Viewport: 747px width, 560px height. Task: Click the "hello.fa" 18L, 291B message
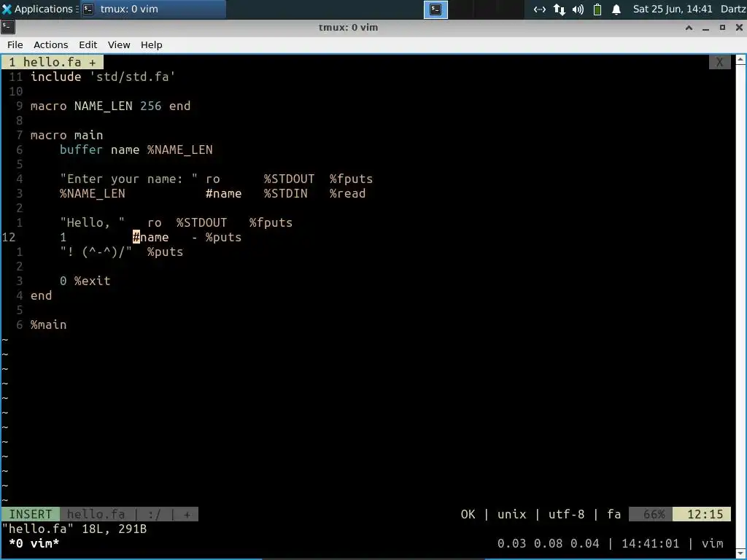74,529
